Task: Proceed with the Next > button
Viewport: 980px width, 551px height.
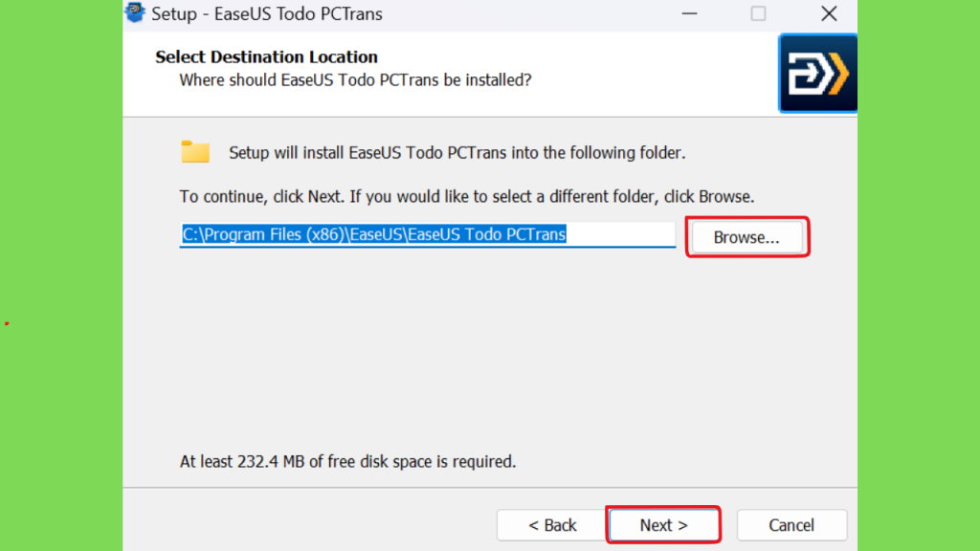Action: [664, 525]
